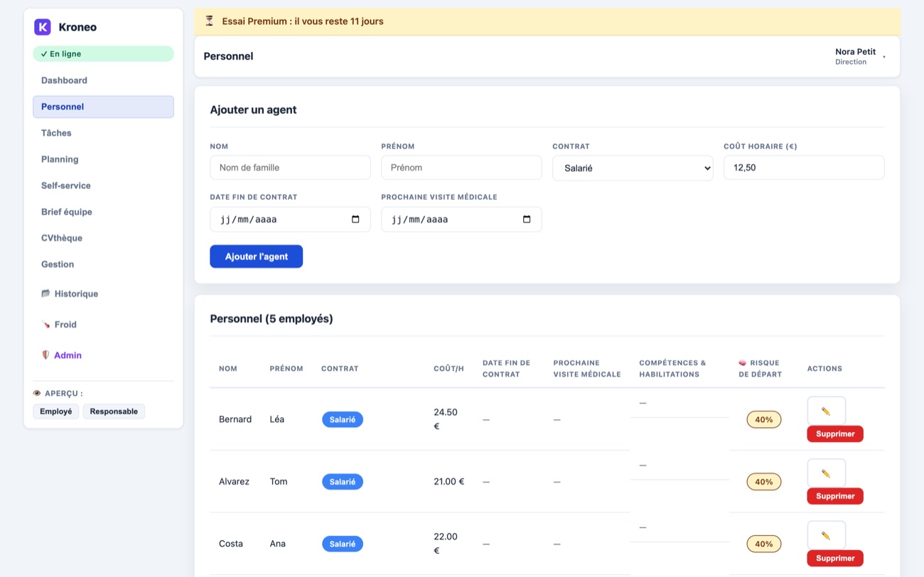This screenshot has width=924, height=577.
Task: Edit Bernard Léa with pencil icon
Action: coord(826,411)
